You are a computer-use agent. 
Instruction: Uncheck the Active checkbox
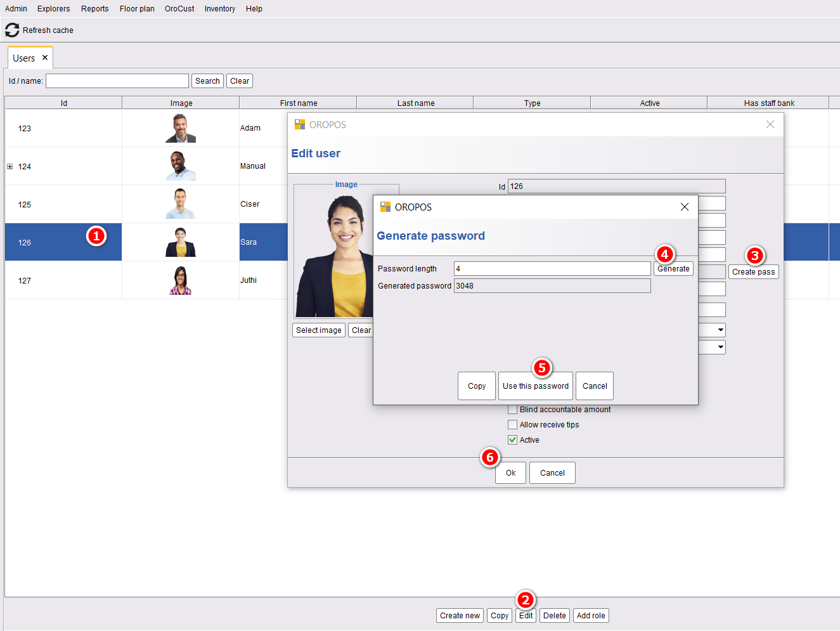512,440
